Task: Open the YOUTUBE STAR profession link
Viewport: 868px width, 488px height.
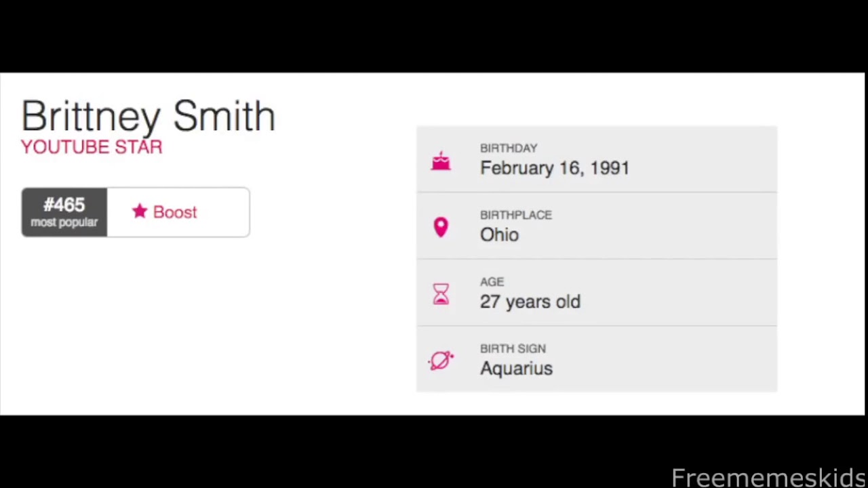Action: (92, 147)
